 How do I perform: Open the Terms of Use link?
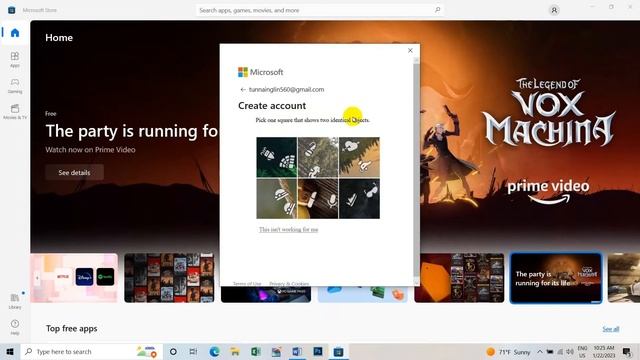[x=247, y=283]
